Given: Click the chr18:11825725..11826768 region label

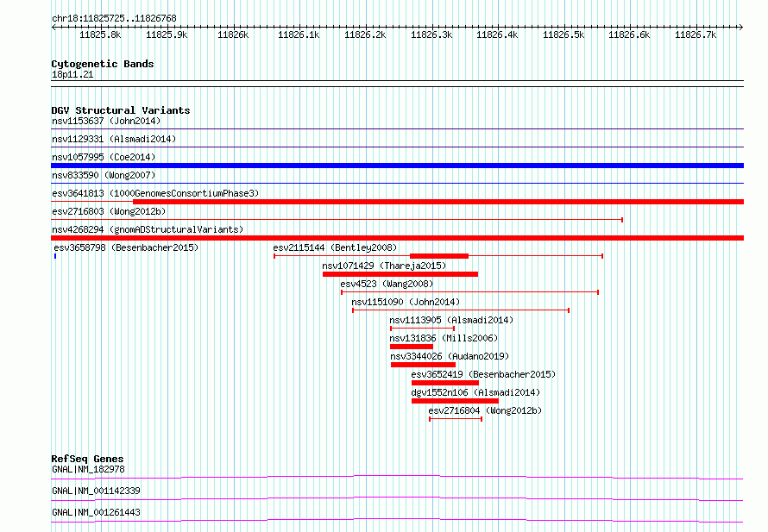Looking at the screenshot, I should (x=114, y=18).
